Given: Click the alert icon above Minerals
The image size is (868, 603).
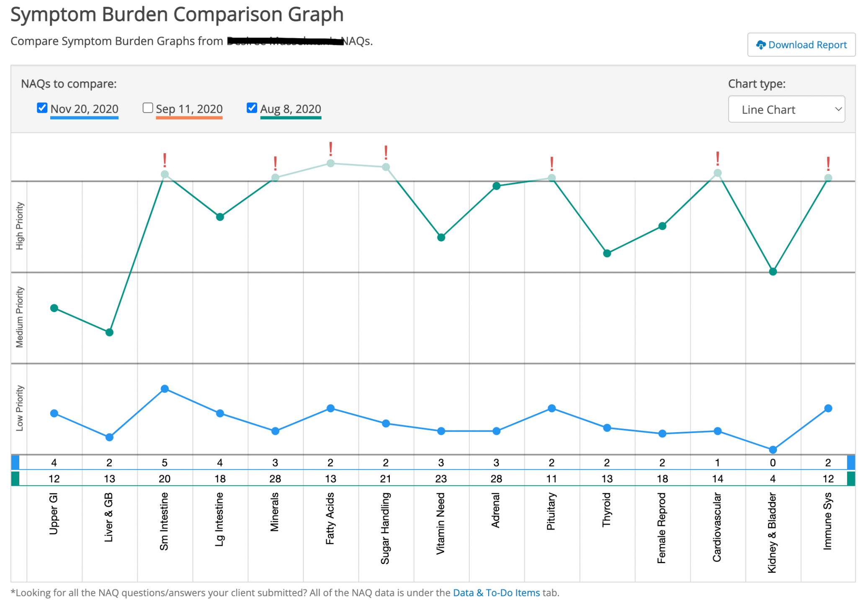Looking at the screenshot, I should [x=275, y=163].
